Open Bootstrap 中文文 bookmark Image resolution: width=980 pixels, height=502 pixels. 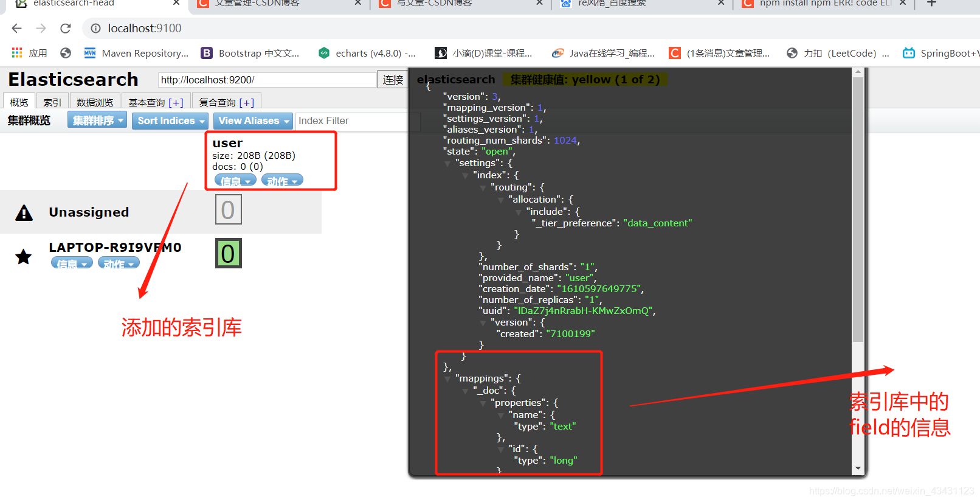250,53
